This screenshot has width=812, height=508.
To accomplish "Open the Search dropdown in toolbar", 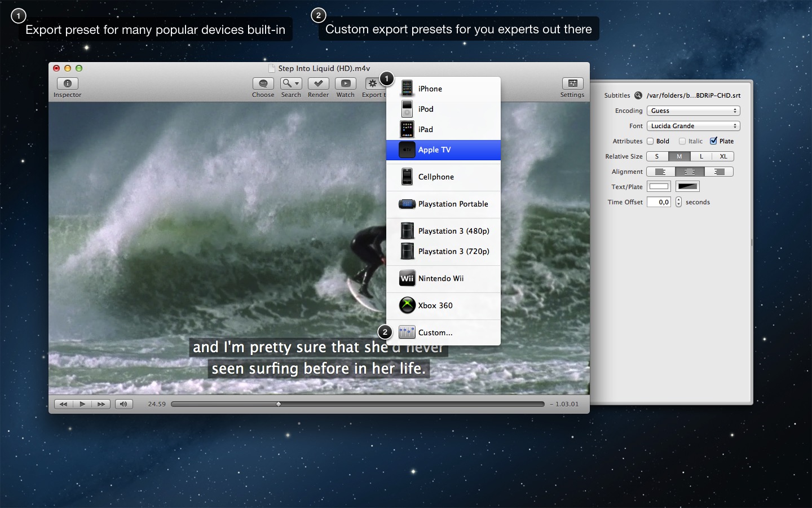I will point(291,84).
